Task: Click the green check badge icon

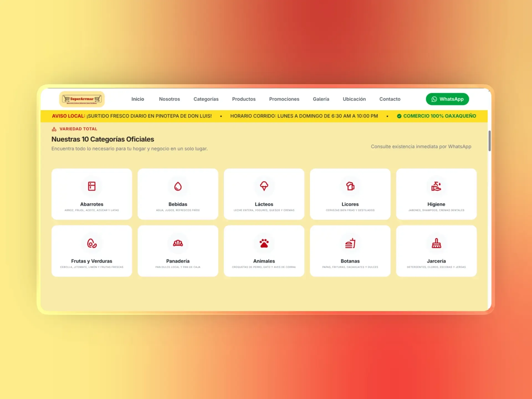Action: point(399,116)
